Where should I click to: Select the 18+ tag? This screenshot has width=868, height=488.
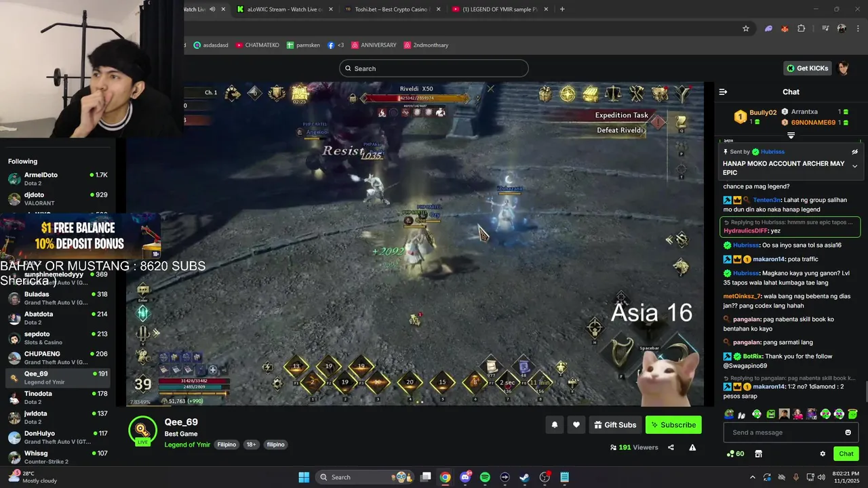(251, 445)
